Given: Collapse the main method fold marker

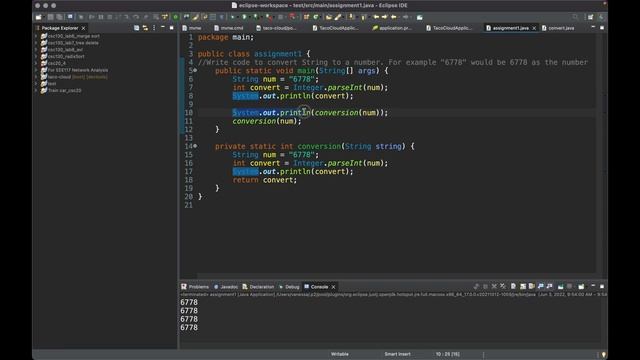Looking at the screenshot, I should pos(196,71).
